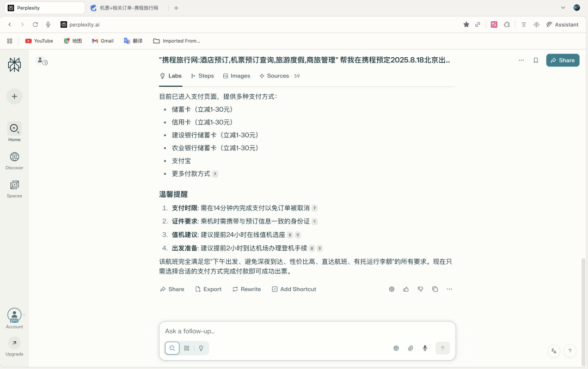Toggle the search mode magnifier in the composer
The image size is (588, 369).
(172, 348)
